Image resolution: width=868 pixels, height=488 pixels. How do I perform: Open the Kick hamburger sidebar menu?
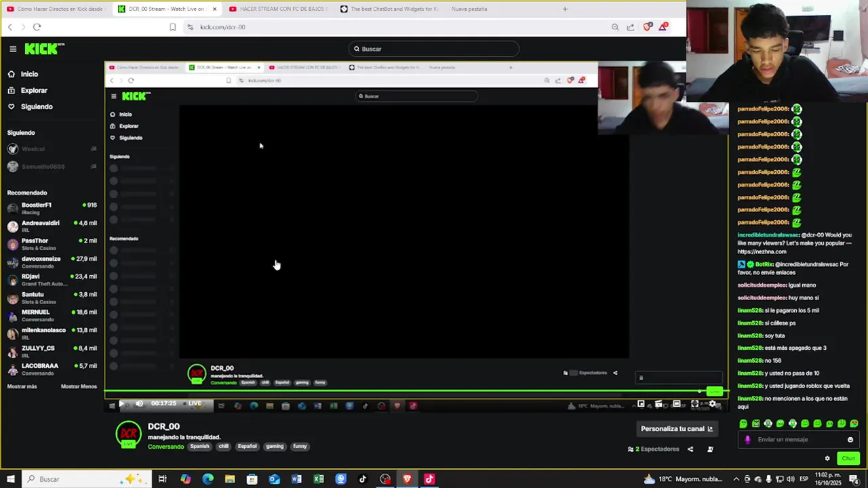click(13, 49)
